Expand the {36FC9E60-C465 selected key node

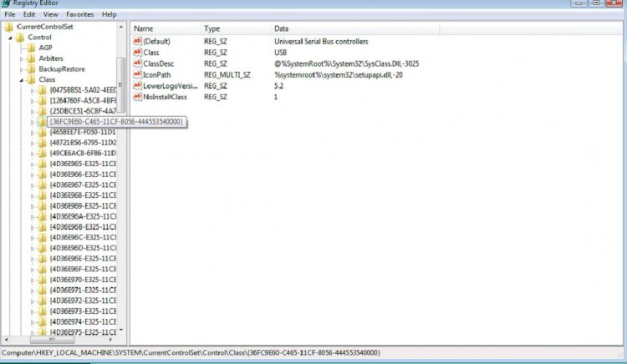point(33,123)
